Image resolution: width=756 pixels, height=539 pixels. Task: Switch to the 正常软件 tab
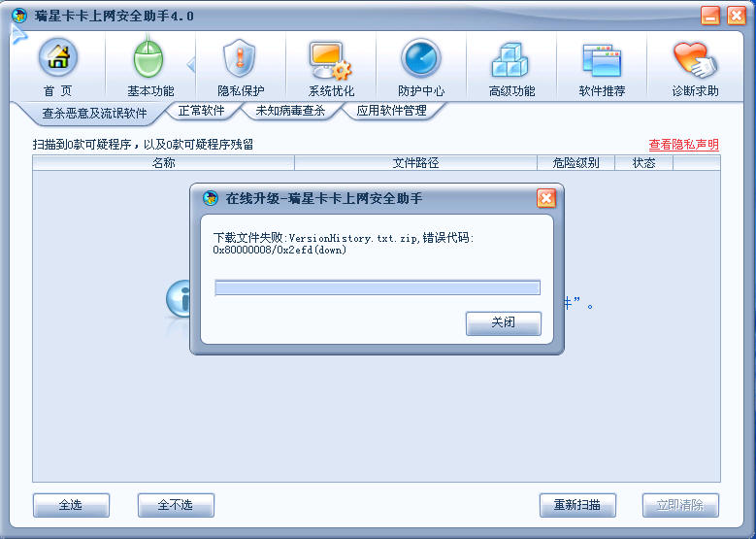202,111
